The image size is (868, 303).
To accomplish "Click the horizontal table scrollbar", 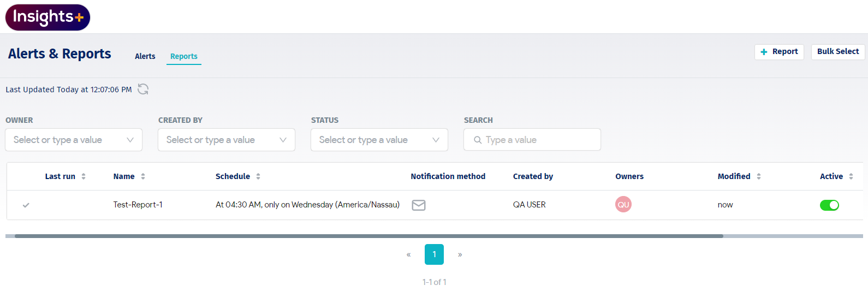I will click(368, 236).
